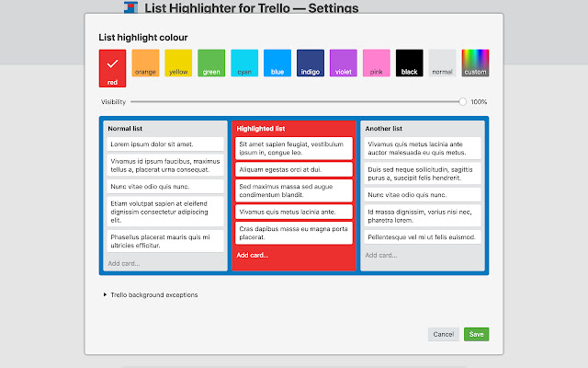Pick the blue colour swatch
The width and height of the screenshot is (588, 368).
coord(277,63)
